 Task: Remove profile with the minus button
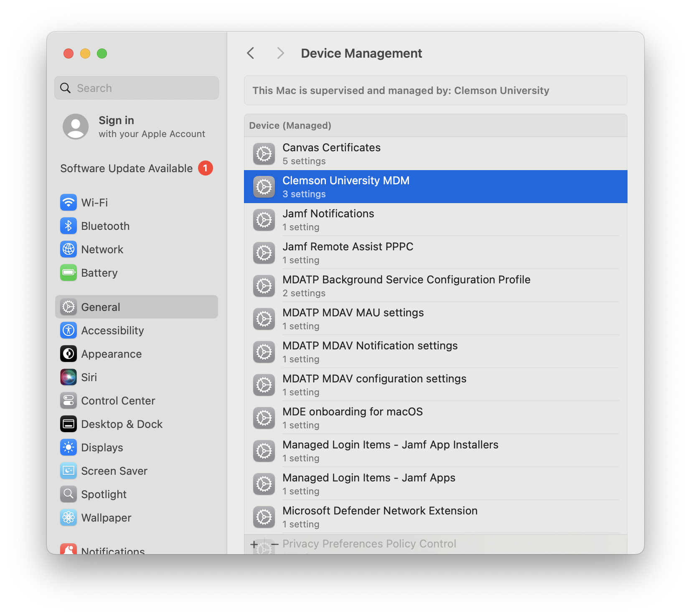pyautogui.click(x=274, y=544)
